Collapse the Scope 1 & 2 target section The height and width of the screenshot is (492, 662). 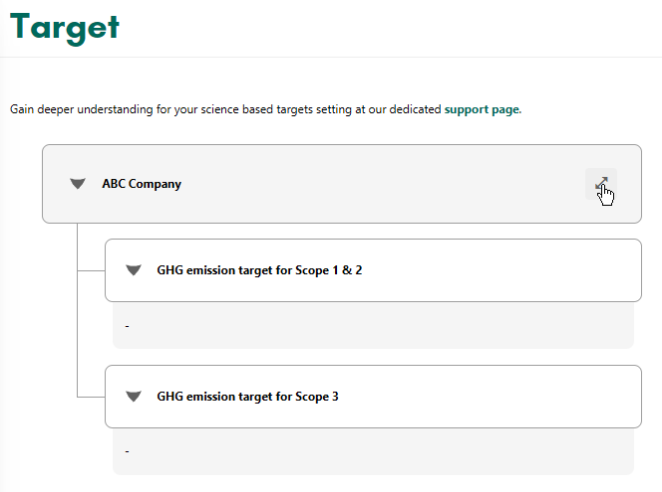[133, 270]
